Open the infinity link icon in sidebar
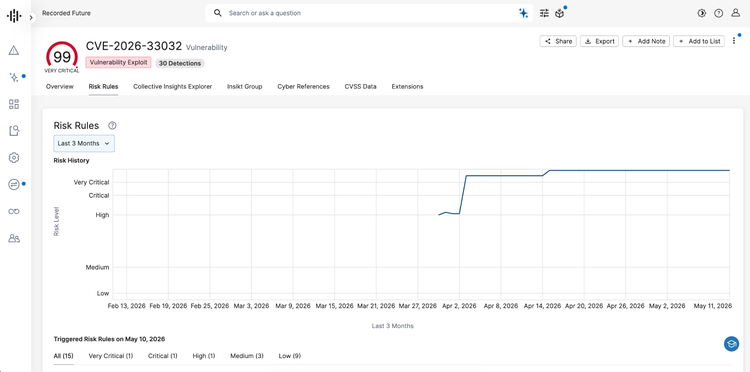This screenshot has height=372, width=750. pyautogui.click(x=14, y=211)
